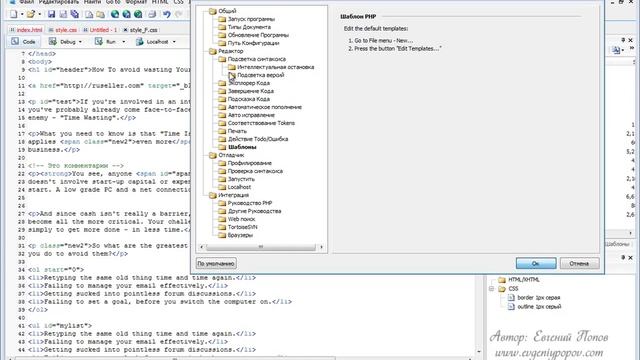Switch to style_F.css file tab

pyautogui.click(x=140, y=30)
